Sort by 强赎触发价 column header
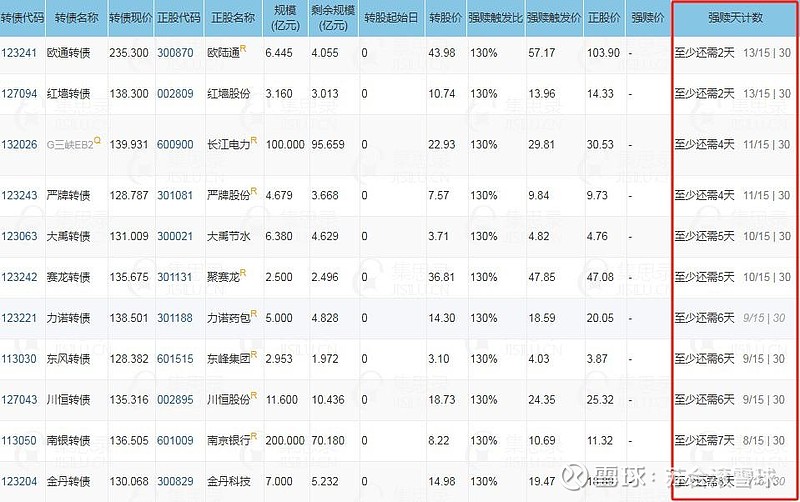800x502 pixels. coord(554,18)
